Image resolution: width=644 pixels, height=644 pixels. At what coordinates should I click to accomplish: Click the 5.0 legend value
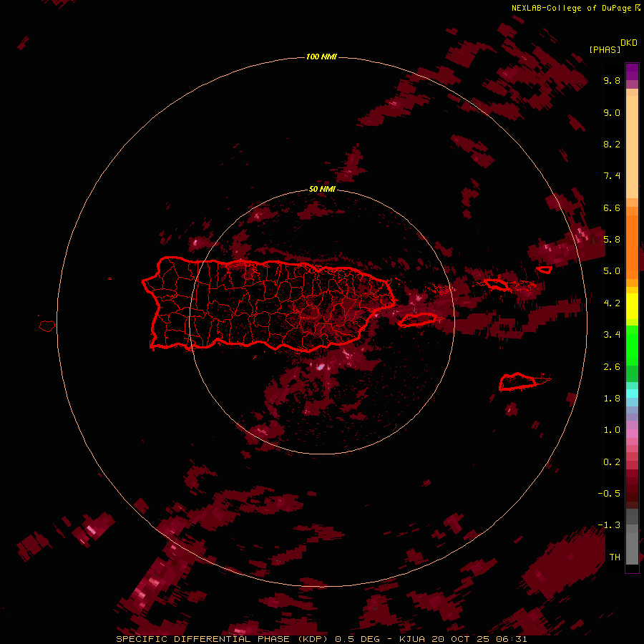click(x=612, y=271)
